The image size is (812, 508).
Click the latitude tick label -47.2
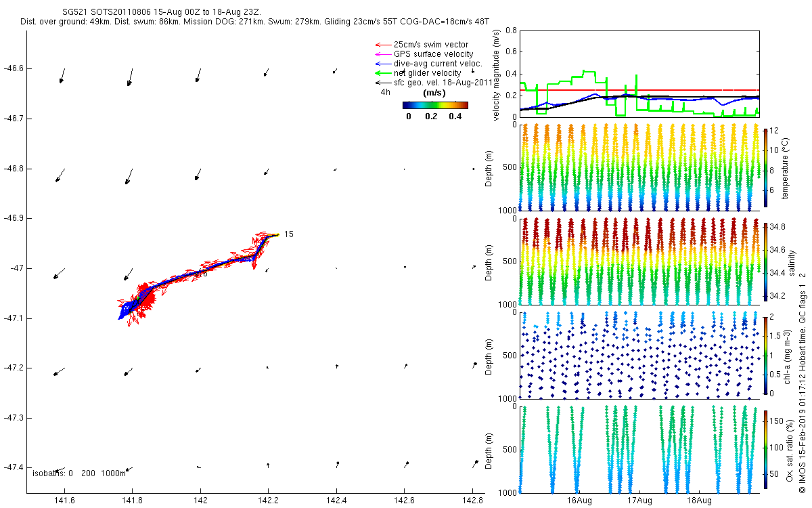click(12, 368)
